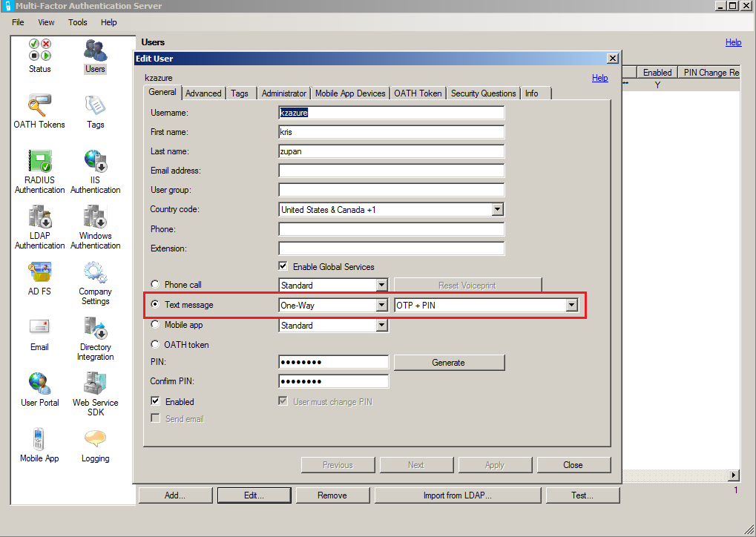The height and width of the screenshot is (537, 756).
Task: Select the Text message radio button
Action: 155,304
